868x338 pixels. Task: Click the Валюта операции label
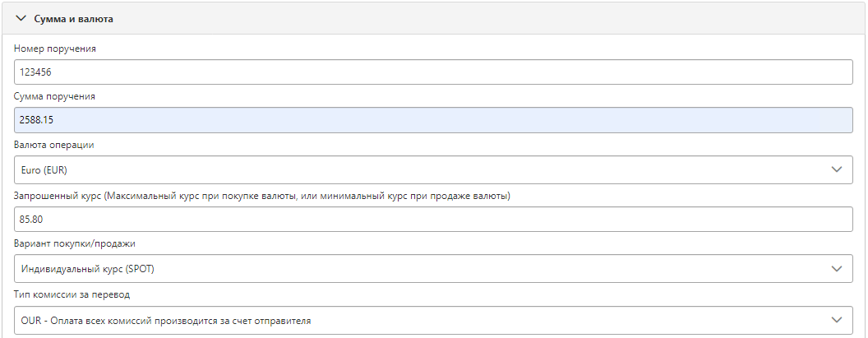coord(53,146)
